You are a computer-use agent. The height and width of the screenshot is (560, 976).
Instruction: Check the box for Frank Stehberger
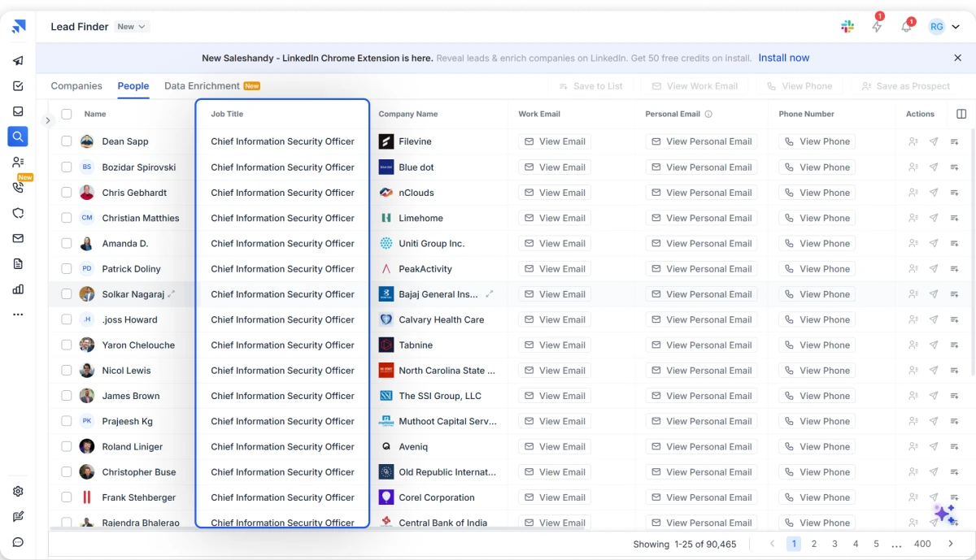[x=67, y=497]
